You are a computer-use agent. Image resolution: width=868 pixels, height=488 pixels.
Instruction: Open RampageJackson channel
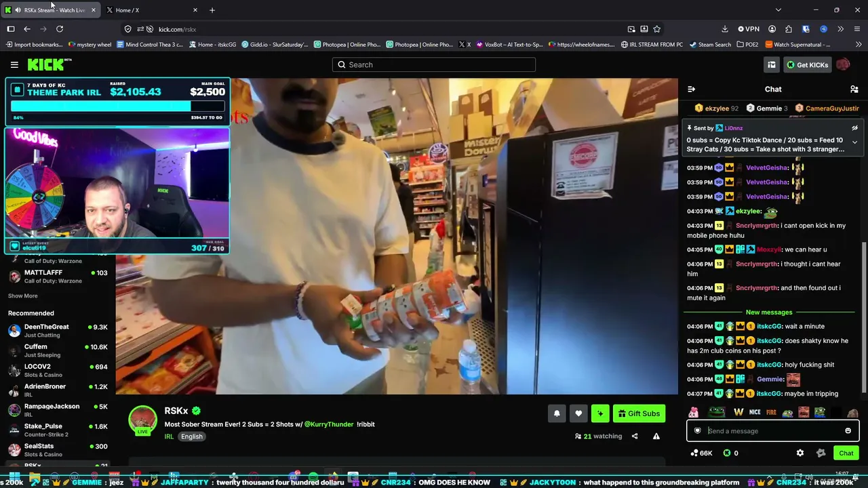pos(58,410)
